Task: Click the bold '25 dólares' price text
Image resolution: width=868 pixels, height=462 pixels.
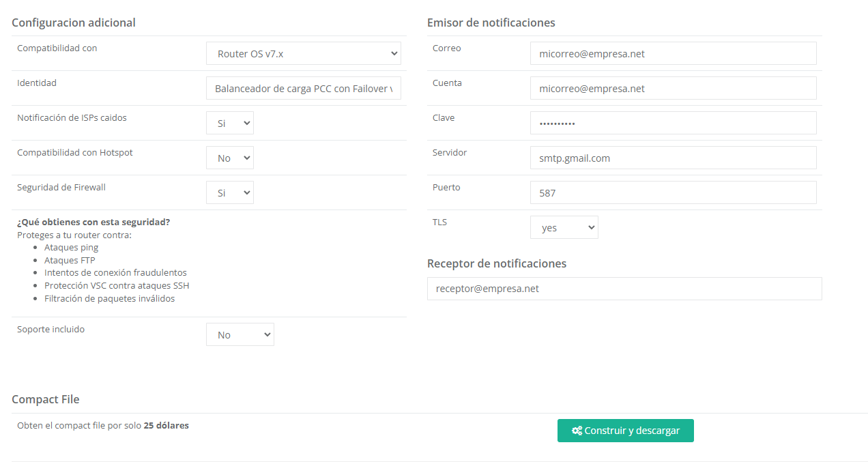Action: click(166, 425)
